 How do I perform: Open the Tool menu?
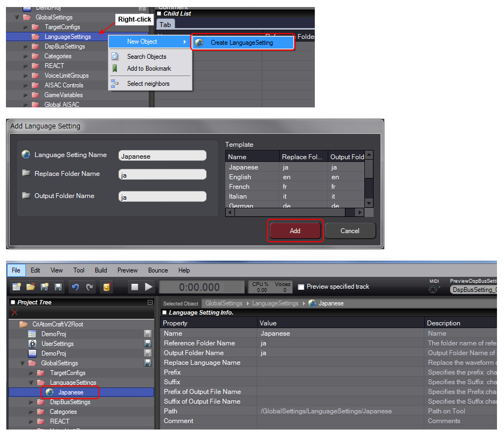pos(79,270)
